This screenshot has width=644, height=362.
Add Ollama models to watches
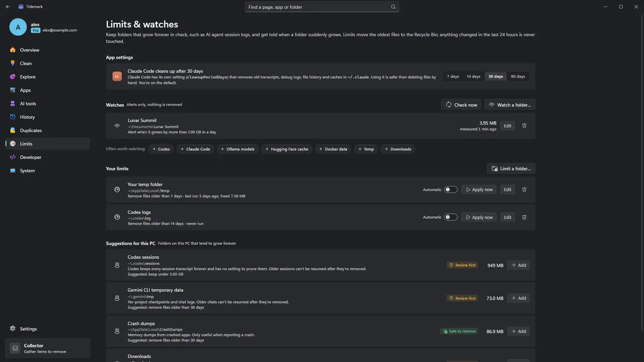238,149
